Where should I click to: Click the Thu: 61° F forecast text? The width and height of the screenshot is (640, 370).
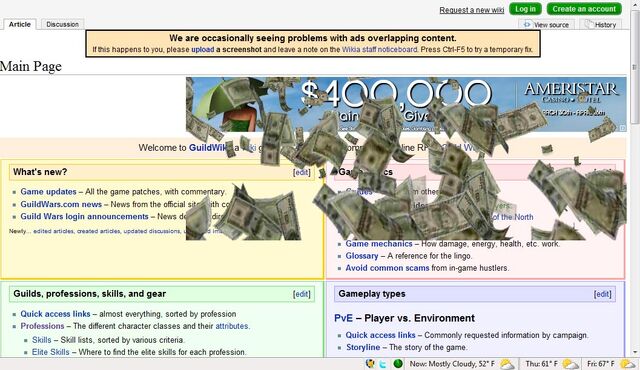point(541,364)
